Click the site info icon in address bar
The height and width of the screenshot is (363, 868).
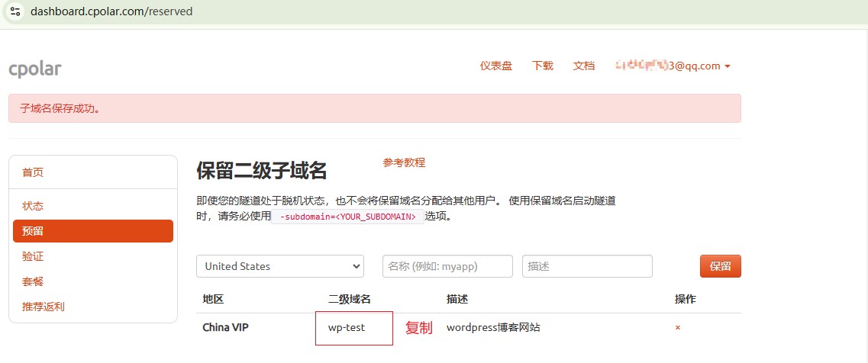[x=15, y=11]
